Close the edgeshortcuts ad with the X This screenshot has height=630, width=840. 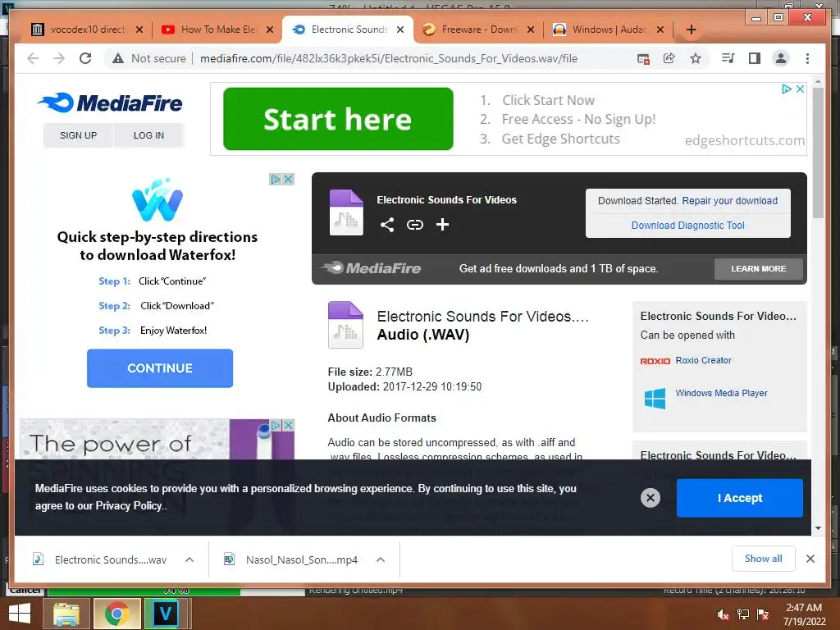800,89
